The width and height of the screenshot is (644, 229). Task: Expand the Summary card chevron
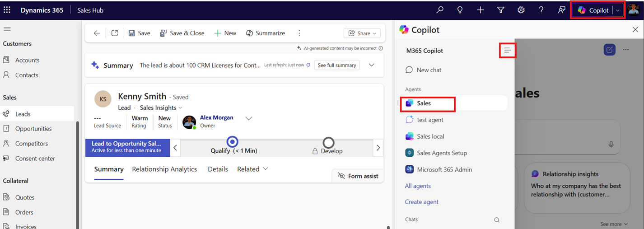371,65
